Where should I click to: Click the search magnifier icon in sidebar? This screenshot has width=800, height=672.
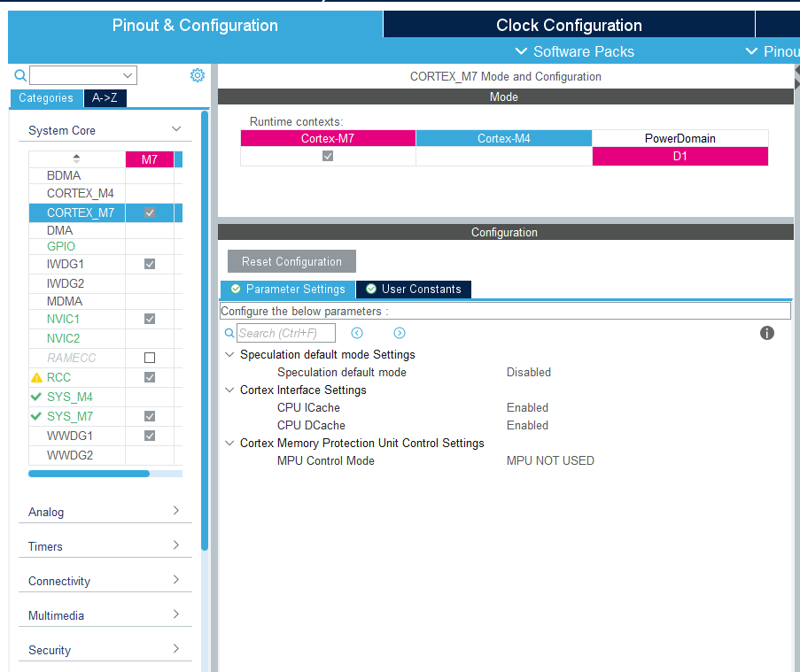20,75
